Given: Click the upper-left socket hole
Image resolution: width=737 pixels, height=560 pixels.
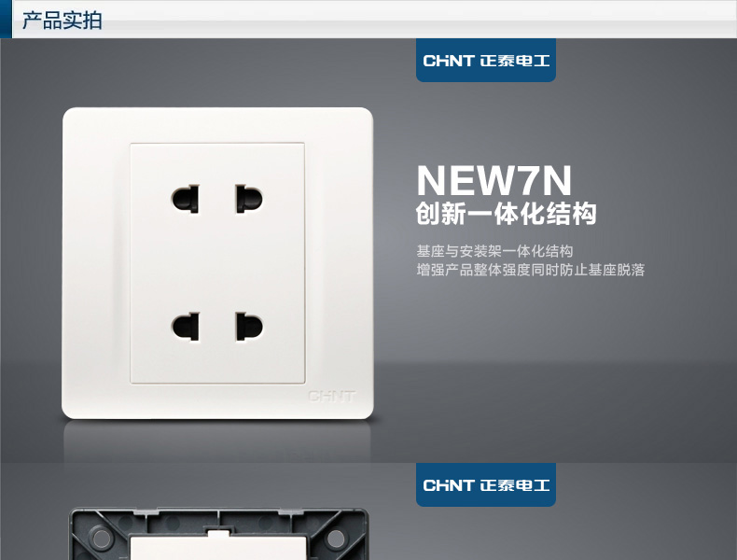Looking at the screenshot, I should click(186, 199).
